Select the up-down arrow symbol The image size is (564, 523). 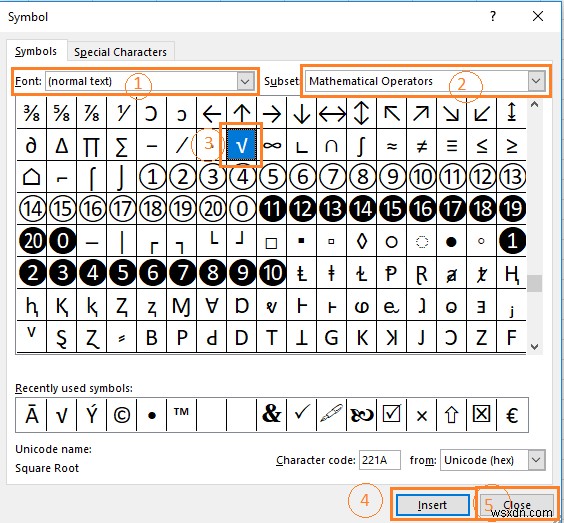(361, 113)
